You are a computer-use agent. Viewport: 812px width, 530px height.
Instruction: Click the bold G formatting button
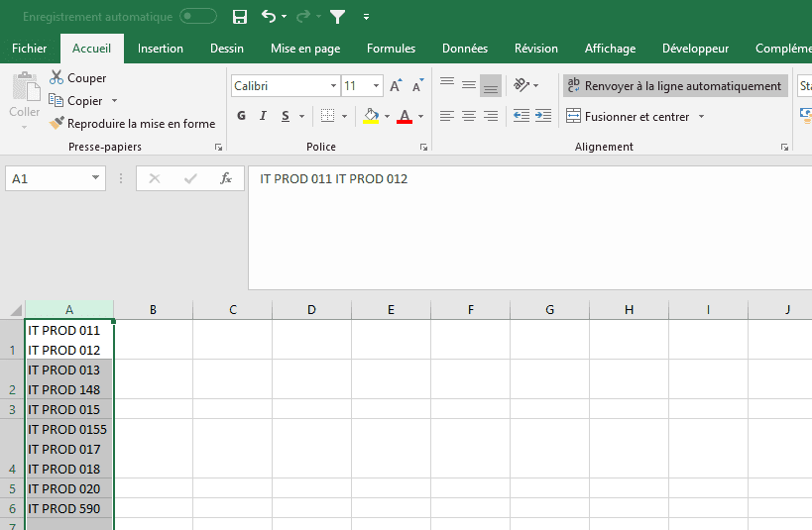click(x=241, y=117)
